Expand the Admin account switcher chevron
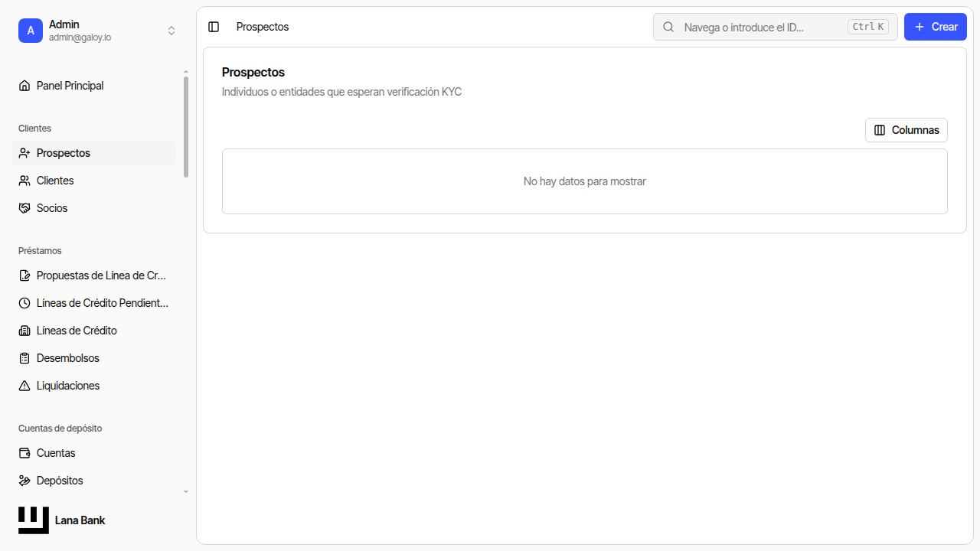This screenshot has width=980, height=551. pyautogui.click(x=171, y=31)
